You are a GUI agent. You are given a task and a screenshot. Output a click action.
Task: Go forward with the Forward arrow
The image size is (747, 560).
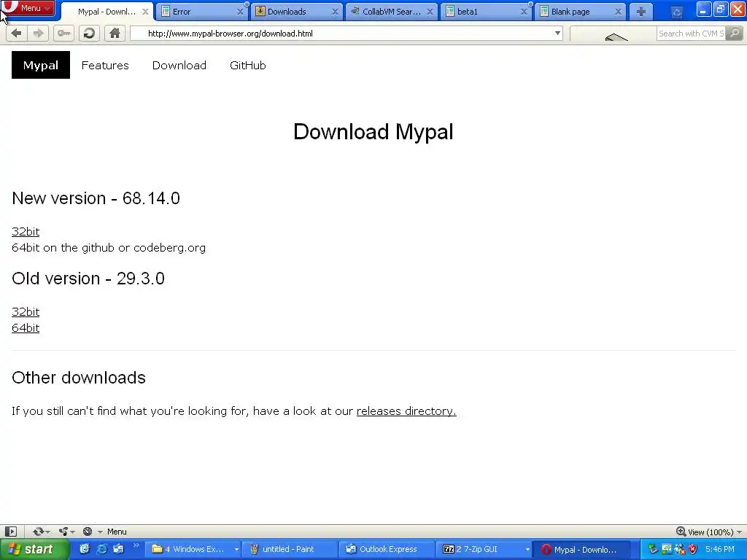pos(38,34)
